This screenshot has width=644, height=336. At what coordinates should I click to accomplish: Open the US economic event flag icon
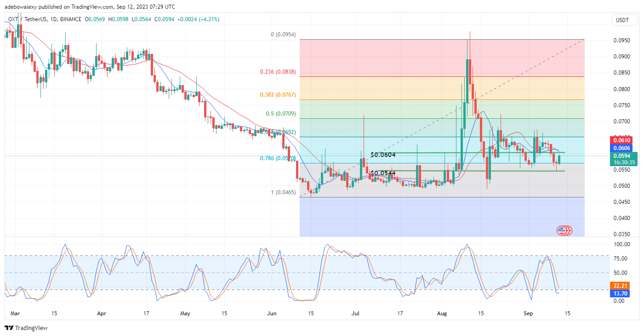(x=562, y=230)
